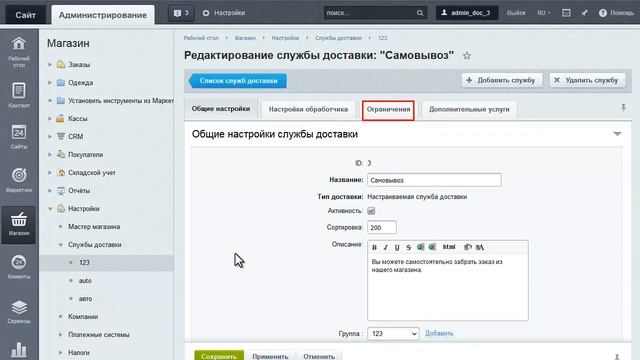This screenshot has height=360, width=640.
Task: Apply bold formatting in description editor
Action: point(374,247)
